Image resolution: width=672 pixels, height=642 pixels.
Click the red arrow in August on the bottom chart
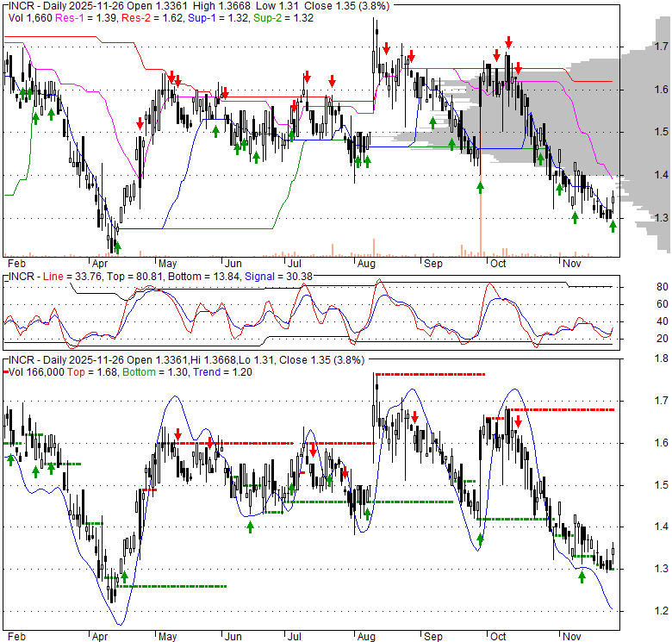click(414, 417)
